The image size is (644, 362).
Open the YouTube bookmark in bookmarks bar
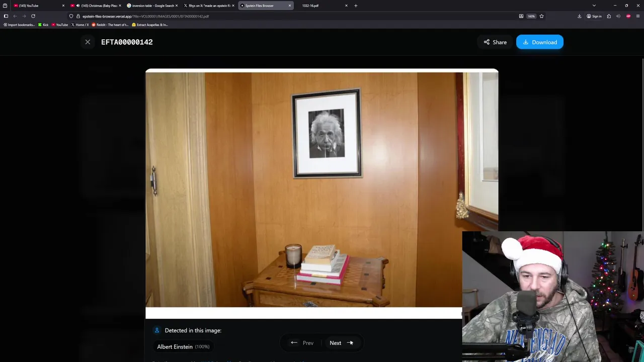tap(60, 25)
